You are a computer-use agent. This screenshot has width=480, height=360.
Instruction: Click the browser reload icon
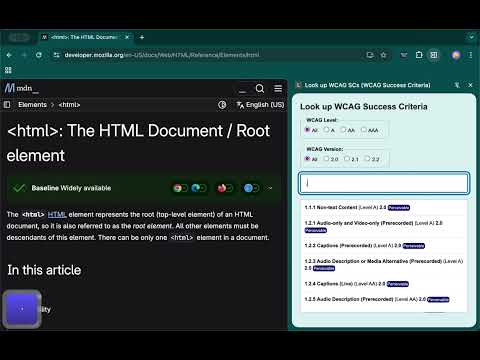pyautogui.click(x=39, y=55)
